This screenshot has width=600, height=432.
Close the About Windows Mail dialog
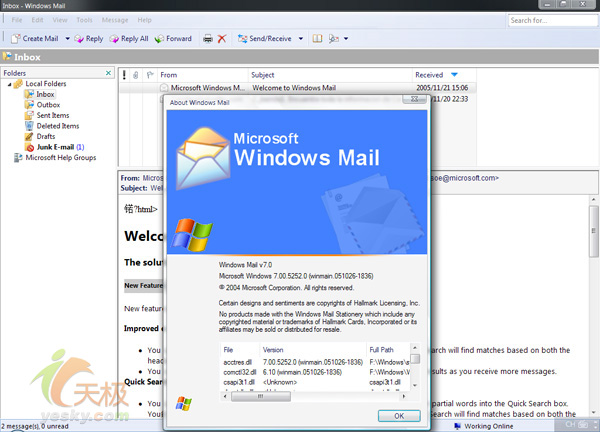[414, 99]
